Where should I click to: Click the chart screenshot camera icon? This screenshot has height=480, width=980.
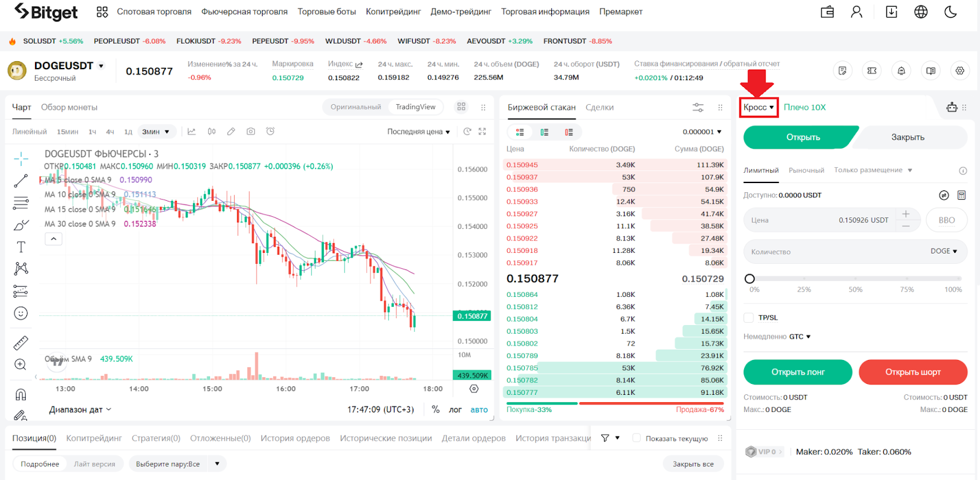251,132
